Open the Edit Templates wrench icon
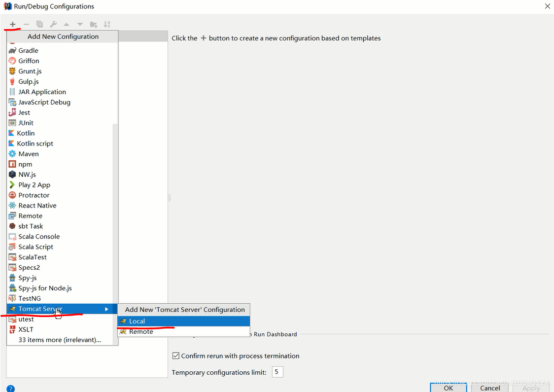This screenshot has height=392, width=554. (x=53, y=24)
